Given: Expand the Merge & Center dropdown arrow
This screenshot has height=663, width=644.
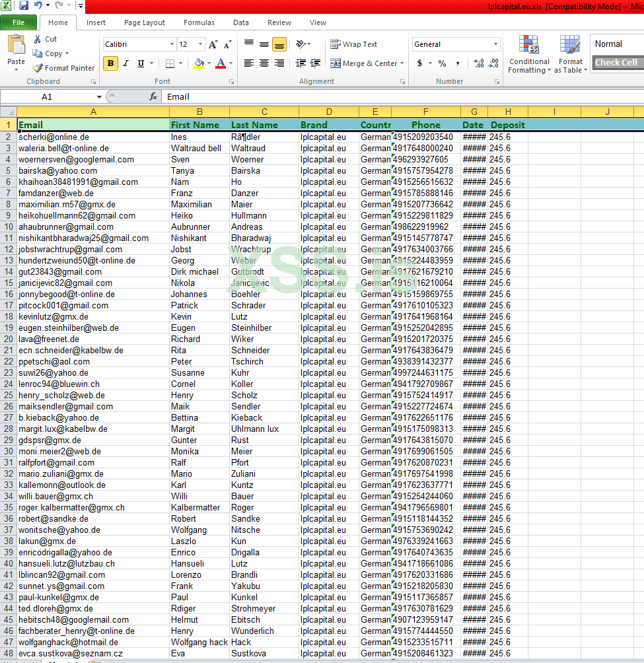Looking at the screenshot, I should click(x=403, y=63).
